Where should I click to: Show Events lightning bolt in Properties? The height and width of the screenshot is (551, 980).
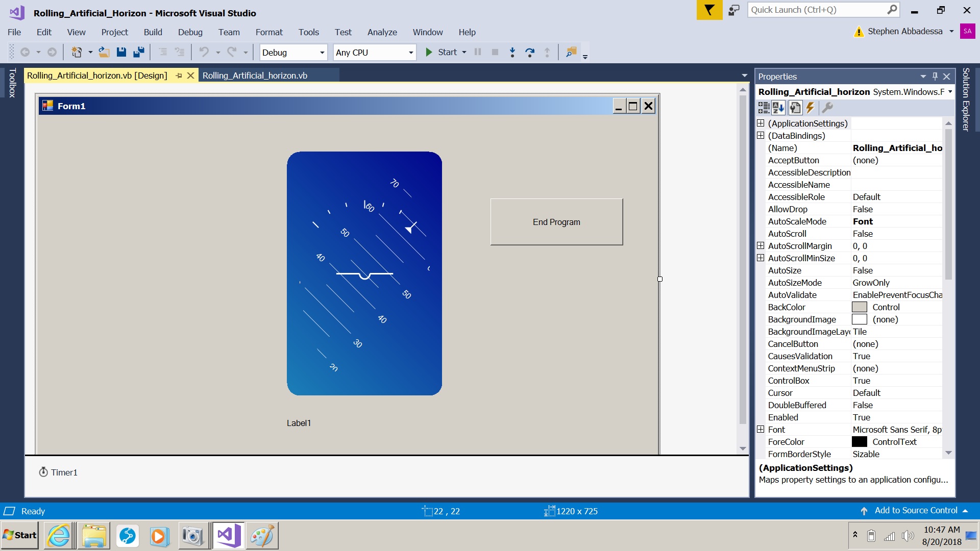pos(810,108)
